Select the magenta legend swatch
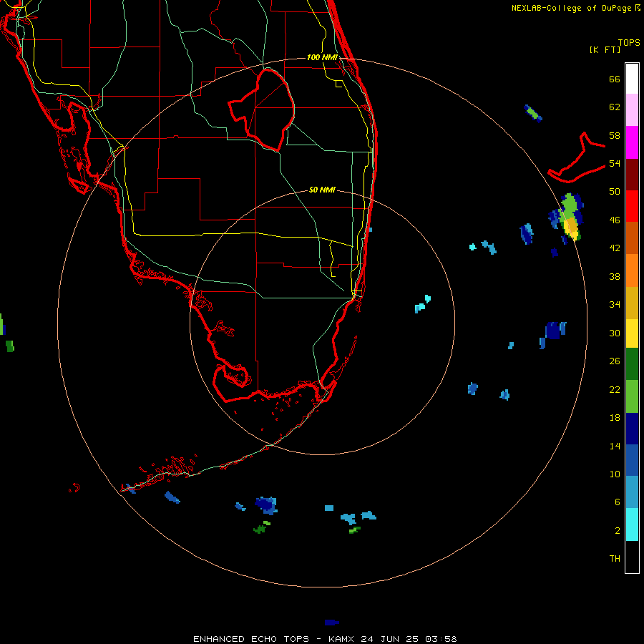This screenshot has height=644, width=644. [632, 142]
